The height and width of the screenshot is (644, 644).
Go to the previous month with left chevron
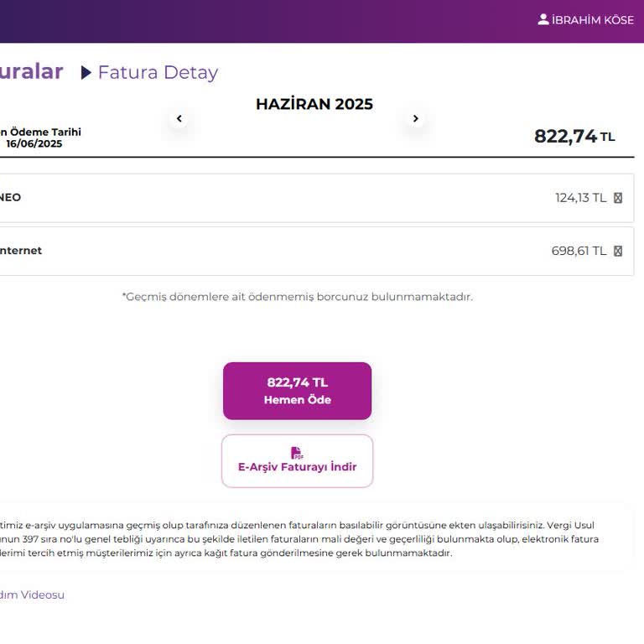179,119
